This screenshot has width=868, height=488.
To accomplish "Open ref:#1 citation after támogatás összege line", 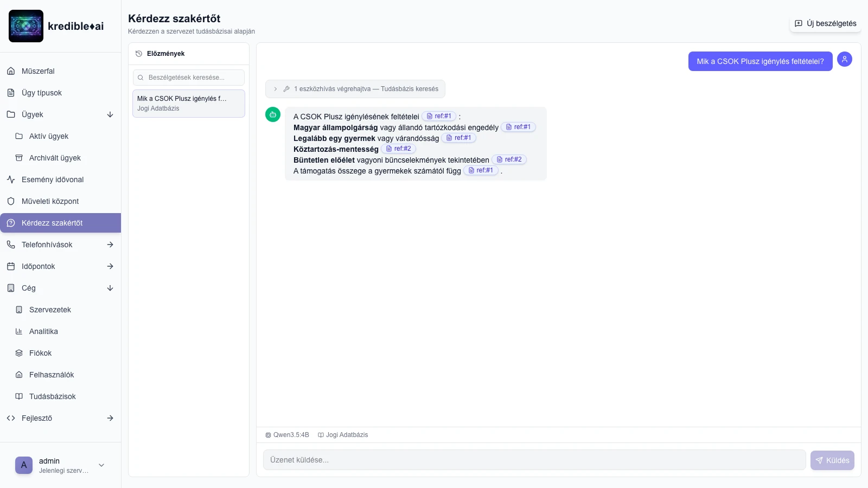I will pos(481,170).
